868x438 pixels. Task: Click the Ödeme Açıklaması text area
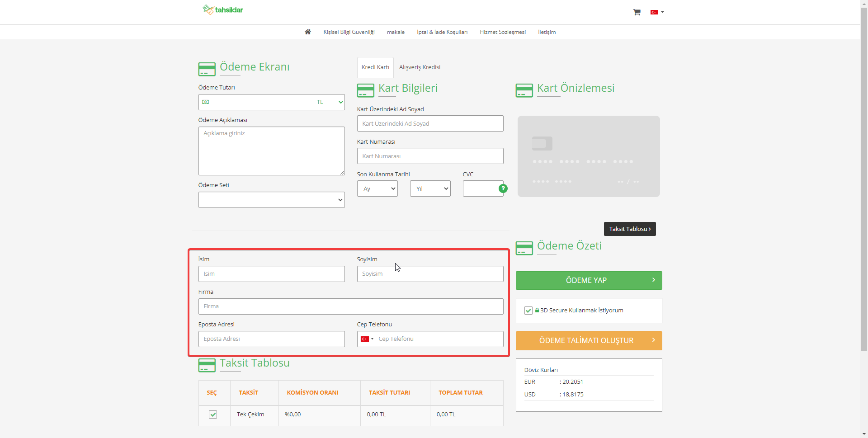tap(272, 151)
